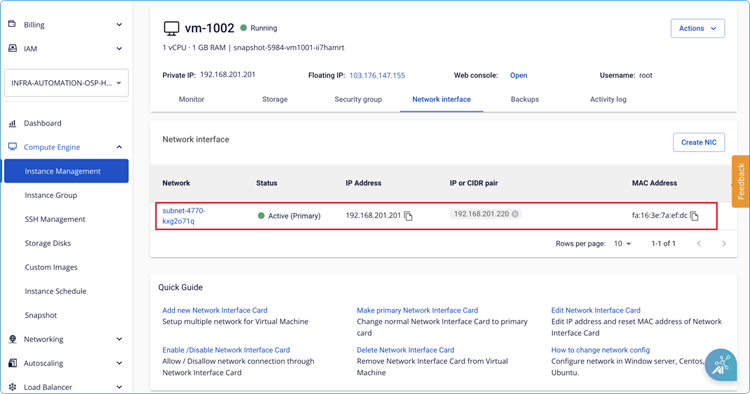The height and width of the screenshot is (394, 750).
Task: Click the 1-1 of 1 pagination text
Action: pos(663,244)
